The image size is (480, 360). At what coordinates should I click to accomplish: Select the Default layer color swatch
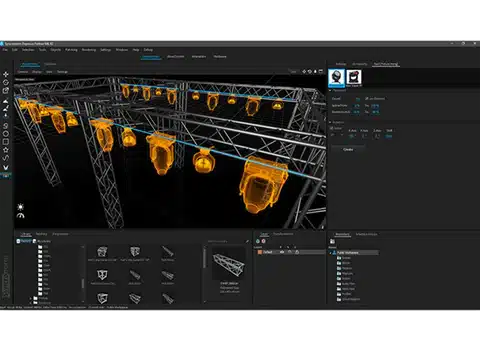tap(260, 252)
